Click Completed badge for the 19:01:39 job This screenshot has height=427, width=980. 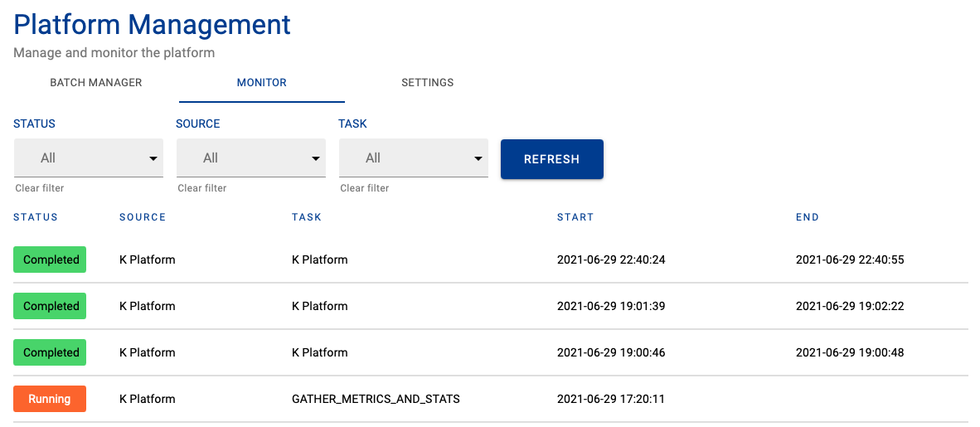pyautogui.click(x=51, y=306)
